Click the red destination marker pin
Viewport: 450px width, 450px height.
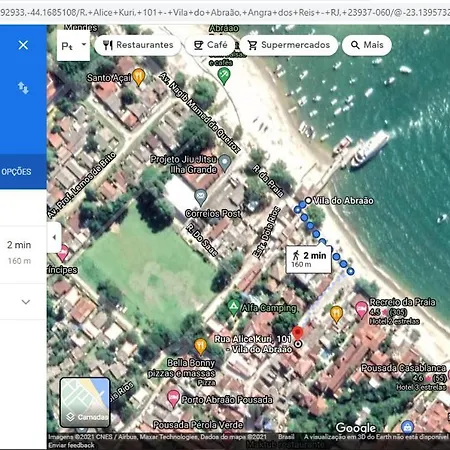point(298,334)
